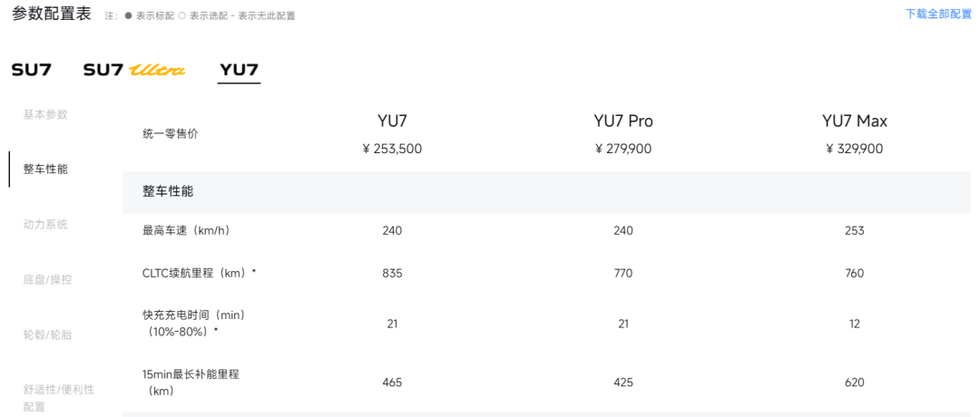Click the 最高车速 row label
This screenshot has width=980, height=417.
pos(186,231)
